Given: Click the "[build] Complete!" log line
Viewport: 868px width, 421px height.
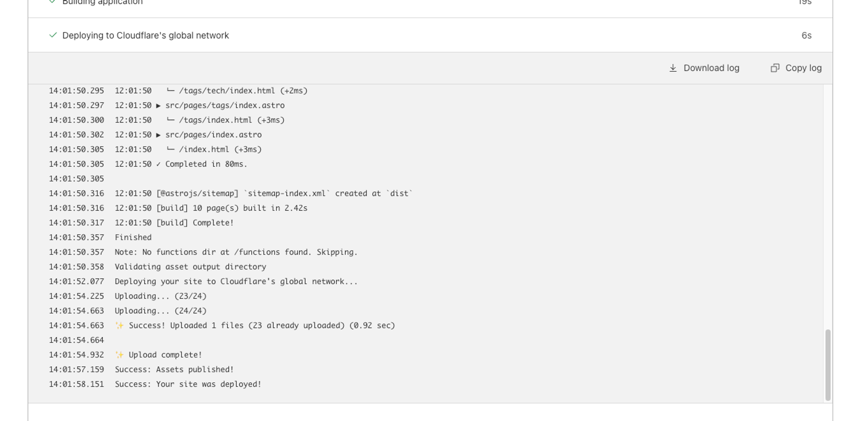Looking at the screenshot, I should [x=195, y=223].
